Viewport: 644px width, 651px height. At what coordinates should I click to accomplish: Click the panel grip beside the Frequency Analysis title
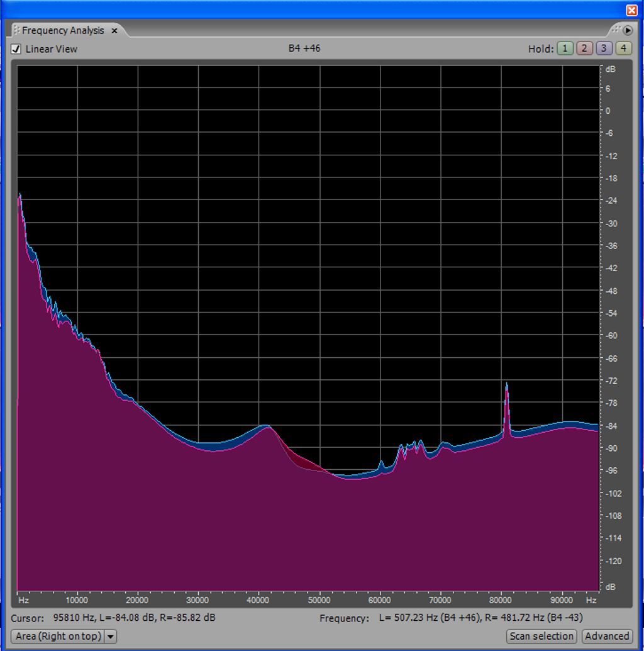point(16,31)
